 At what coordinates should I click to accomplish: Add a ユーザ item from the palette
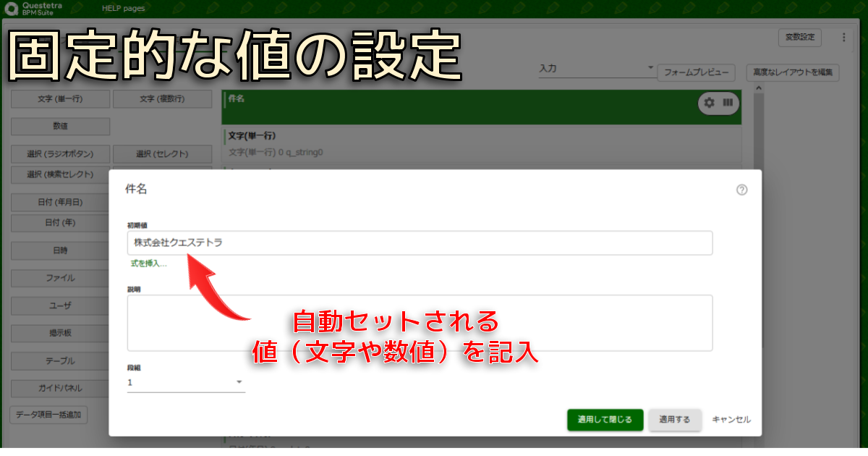click(60, 305)
